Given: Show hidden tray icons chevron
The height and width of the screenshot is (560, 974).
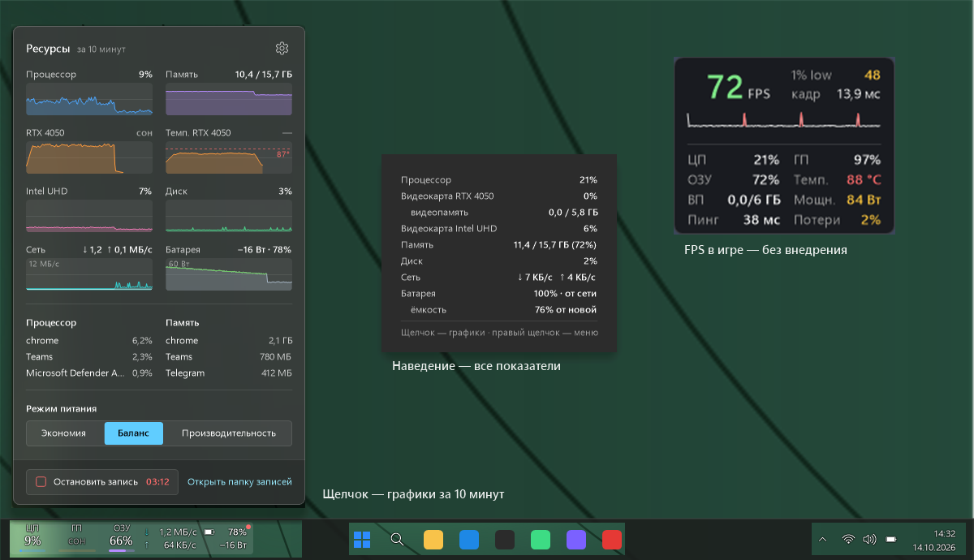Looking at the screenshot, I should coord(823,539).
